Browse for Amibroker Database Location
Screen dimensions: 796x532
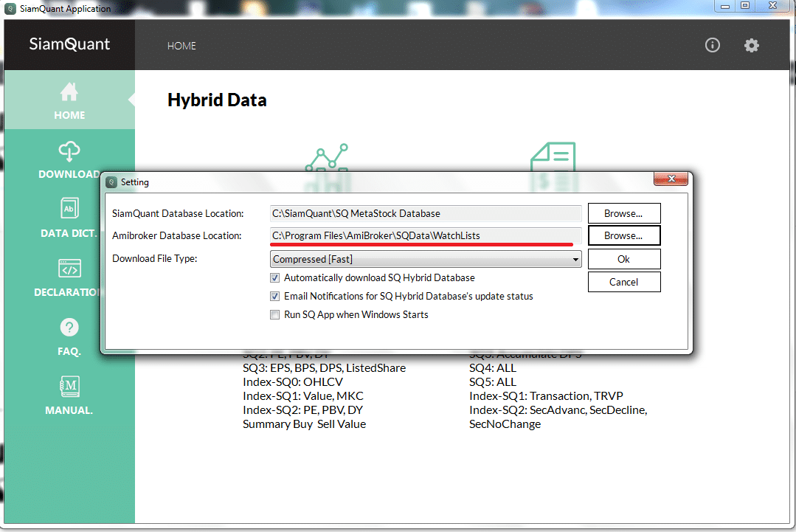click(x=623, y=235)
